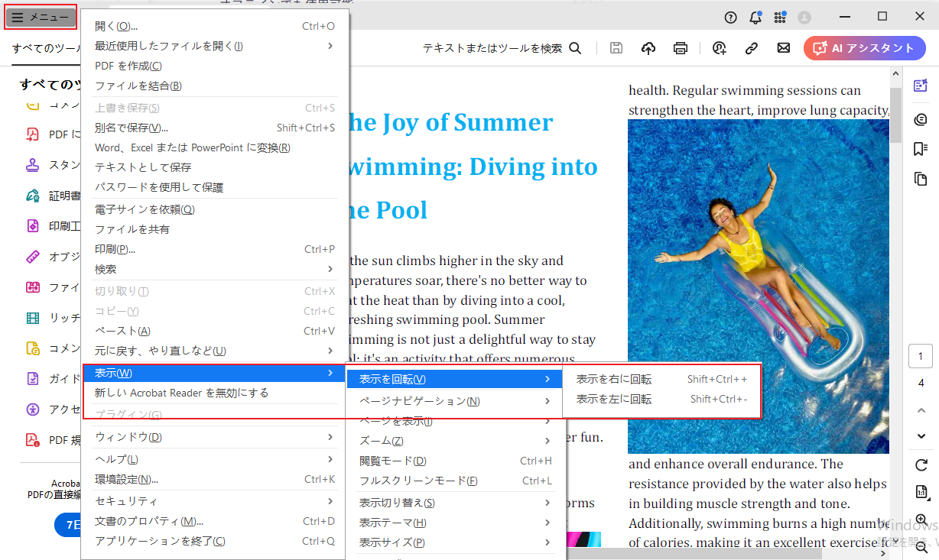The width and height of the screenshot is (939, 560).
Task: Click the save floppy disk icon
Action: tap(616, 48)
